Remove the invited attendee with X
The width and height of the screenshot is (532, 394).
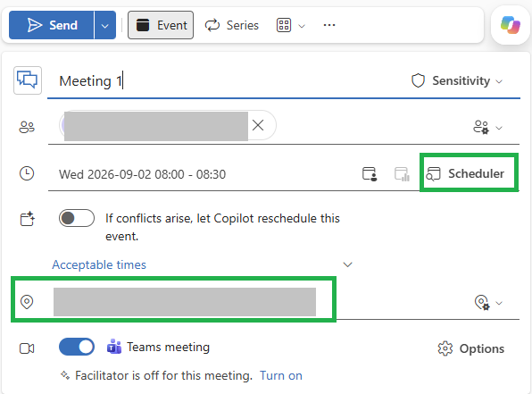click(x=258, y=125)
